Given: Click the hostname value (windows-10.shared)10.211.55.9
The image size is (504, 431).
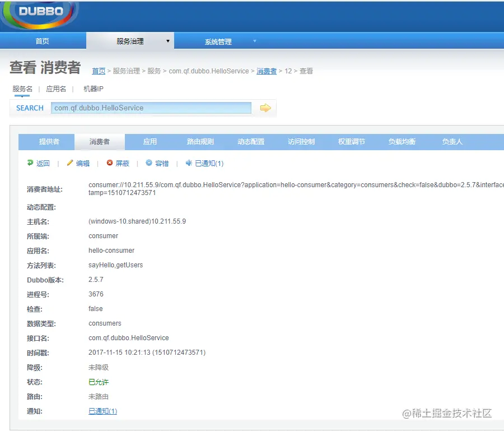Looking at the screenshot, I should coord(137,221).
